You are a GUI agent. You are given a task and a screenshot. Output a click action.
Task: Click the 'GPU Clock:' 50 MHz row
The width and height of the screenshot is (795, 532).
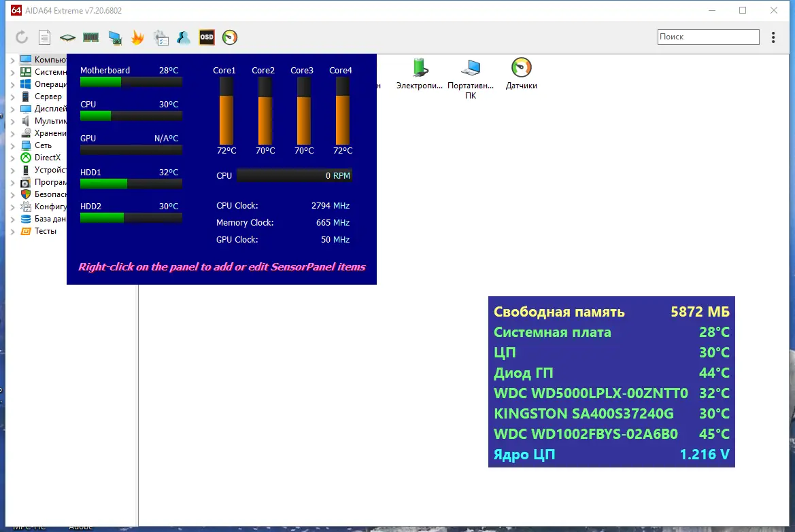pos(283,240)
